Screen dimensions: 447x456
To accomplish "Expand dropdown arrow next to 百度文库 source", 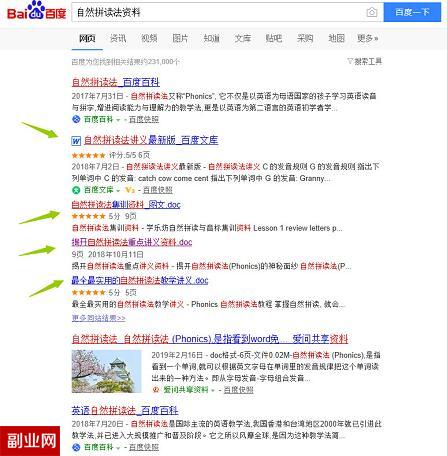I will pyautogui.click(x=118, y=191).
